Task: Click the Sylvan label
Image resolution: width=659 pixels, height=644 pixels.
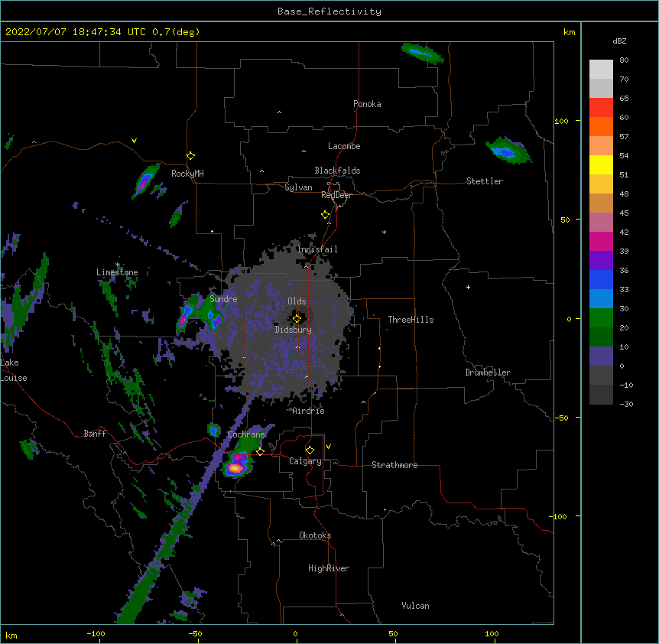Action: (x=298, y=187)
